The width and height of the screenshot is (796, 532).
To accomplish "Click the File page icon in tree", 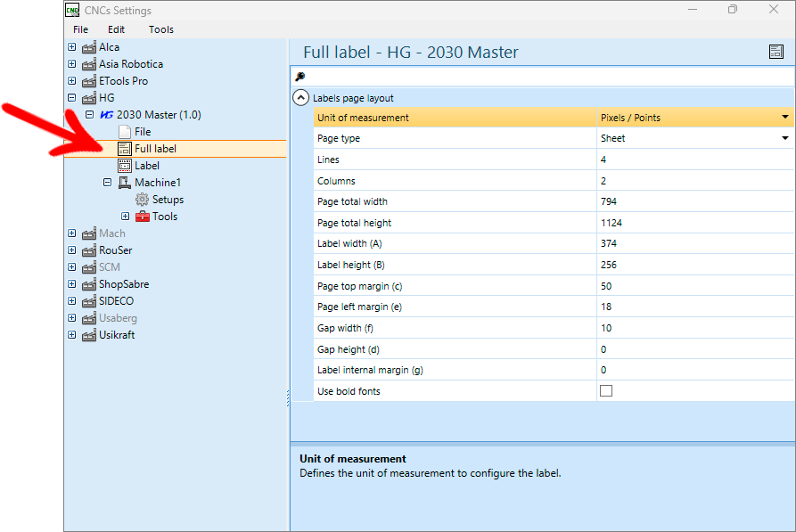I will tap(125, 132).
